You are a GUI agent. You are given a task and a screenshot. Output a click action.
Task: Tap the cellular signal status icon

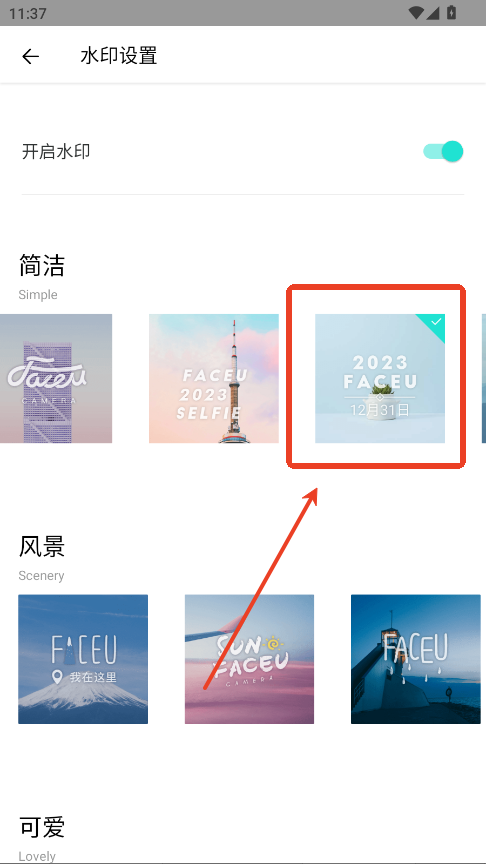(433, 12)
